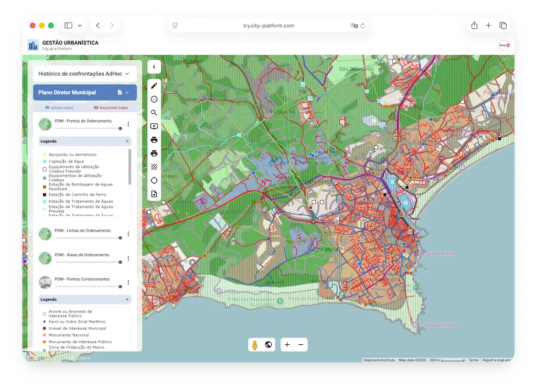Viewport: 537px width, 392px height.
Task: Click the globe basemap icon
Action: coord(268,345)
